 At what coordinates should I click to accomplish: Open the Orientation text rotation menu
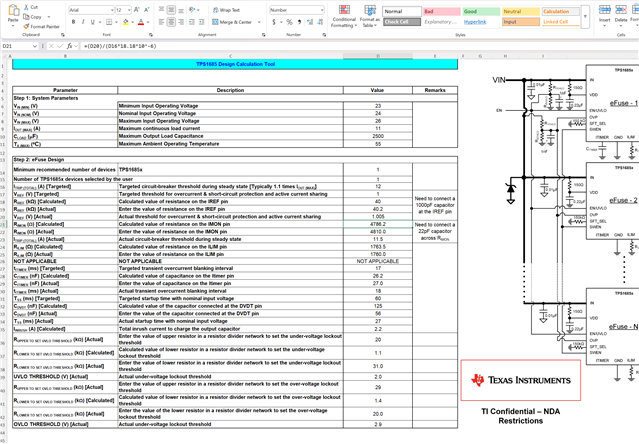click(193, 9)
